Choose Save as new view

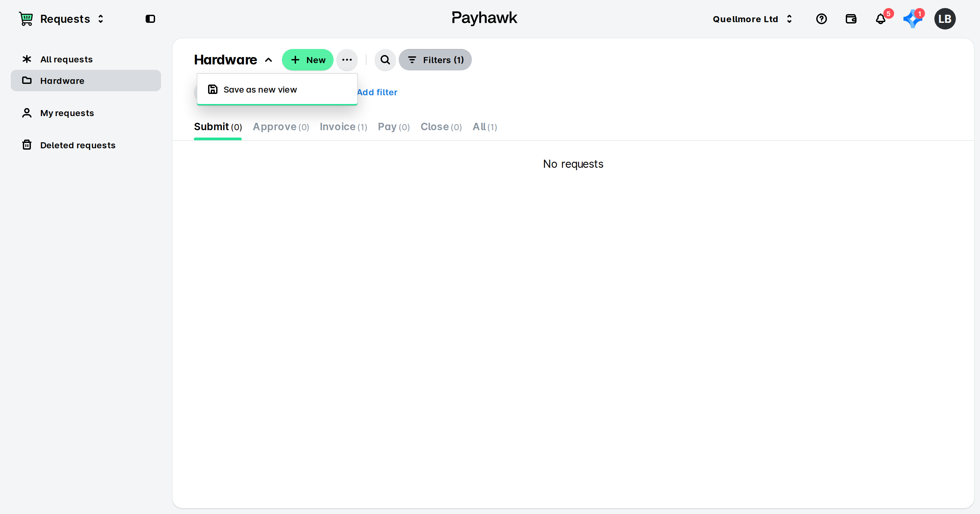[x=277, y=89]
